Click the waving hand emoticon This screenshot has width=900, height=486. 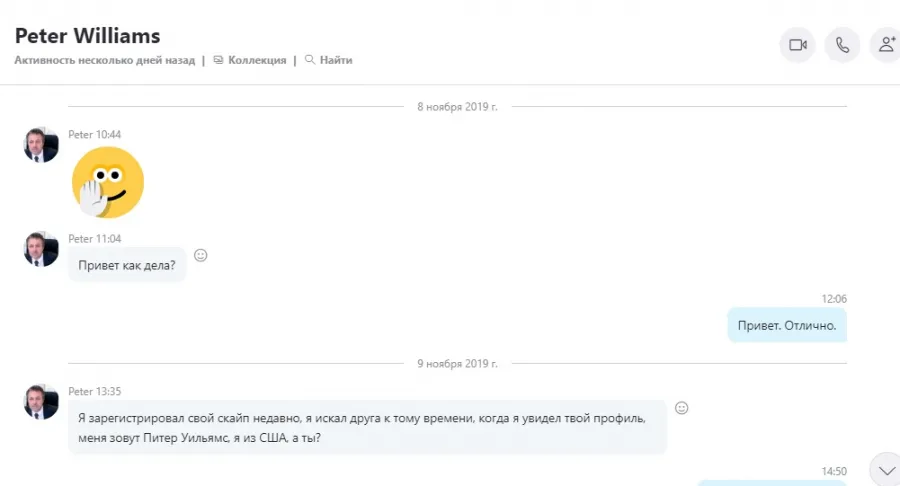pyautogui.click(x=108, y=182)
